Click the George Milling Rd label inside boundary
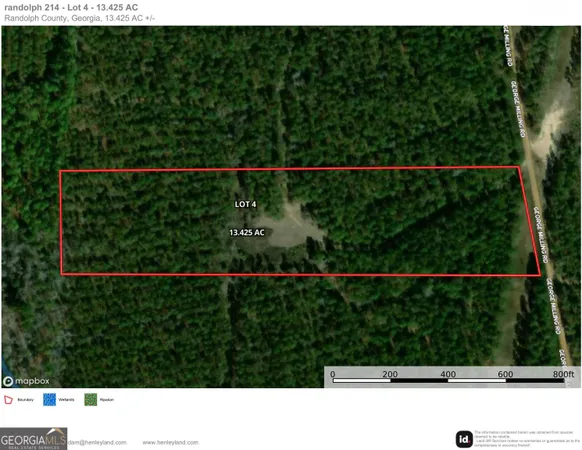 pyautogui.click(x=541, y=235)
